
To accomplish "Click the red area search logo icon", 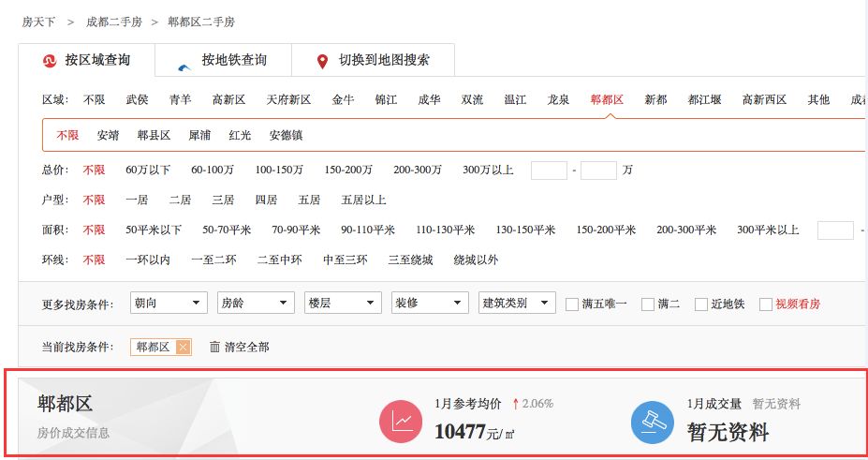I will pos(50,61).
